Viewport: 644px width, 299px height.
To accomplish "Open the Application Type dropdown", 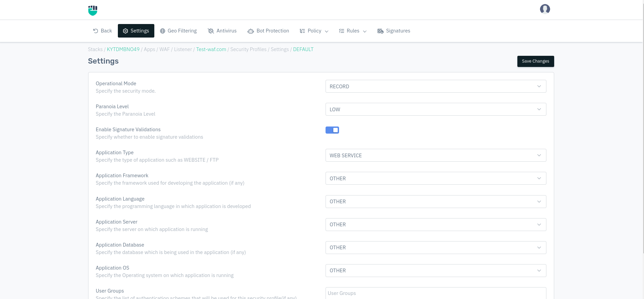I will (436, 155).
